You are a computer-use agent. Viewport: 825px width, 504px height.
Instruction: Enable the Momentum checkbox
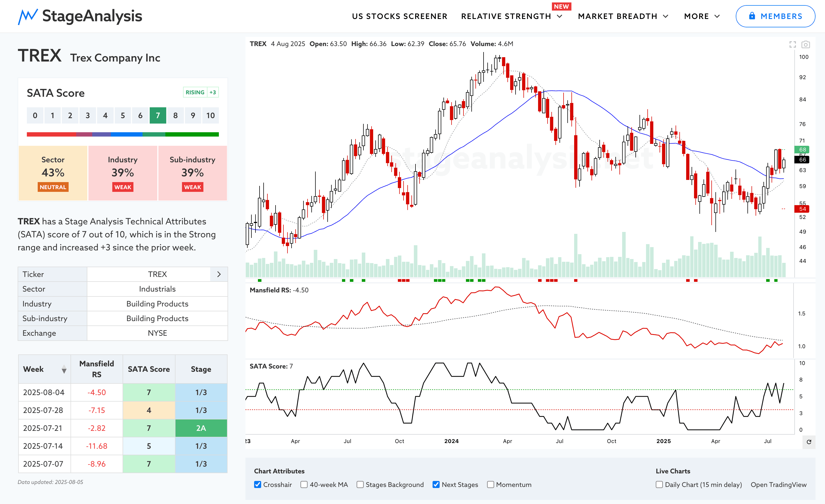coord(491,484)
